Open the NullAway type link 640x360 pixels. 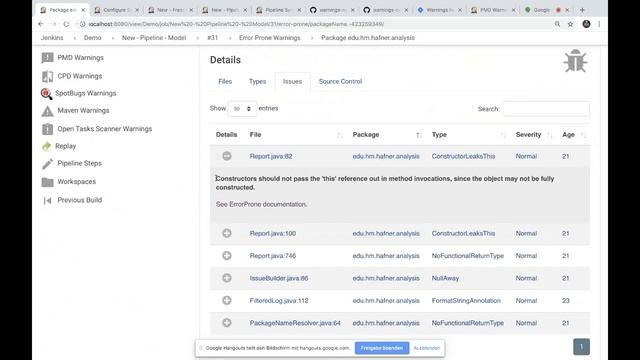pyautogui.click(x=445, y=278)
